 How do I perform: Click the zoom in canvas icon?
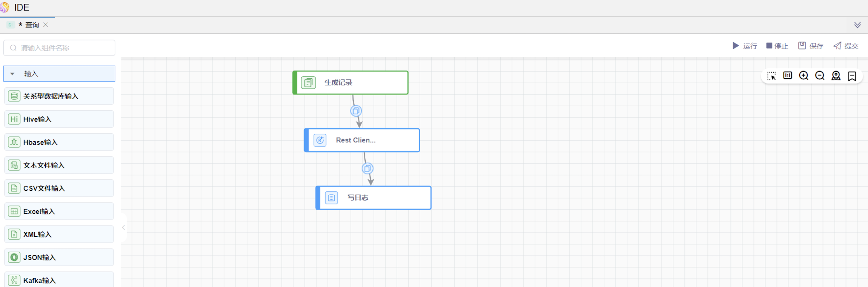pyautogui.click(x=803, y=75)
